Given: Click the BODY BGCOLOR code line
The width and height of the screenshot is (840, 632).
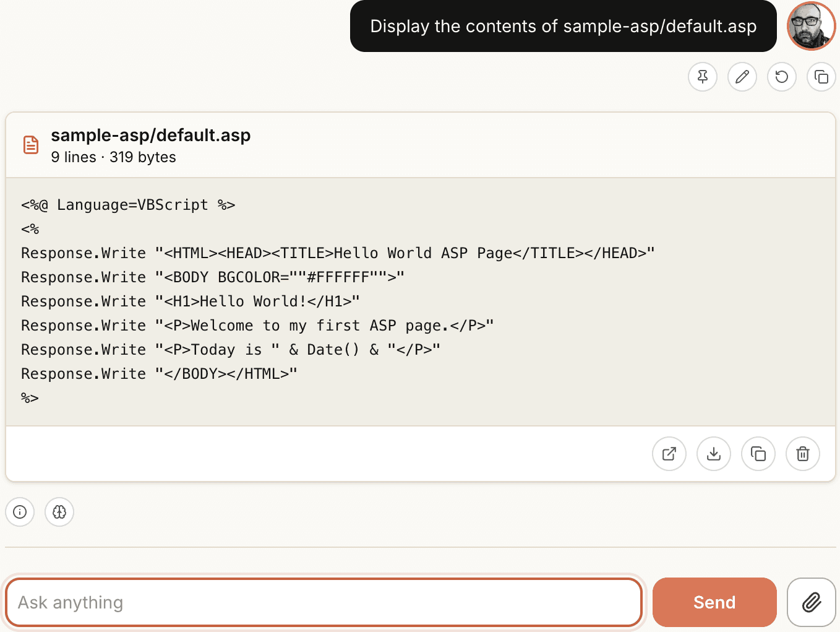Looking at the screenshot, I should pos(213,277).
